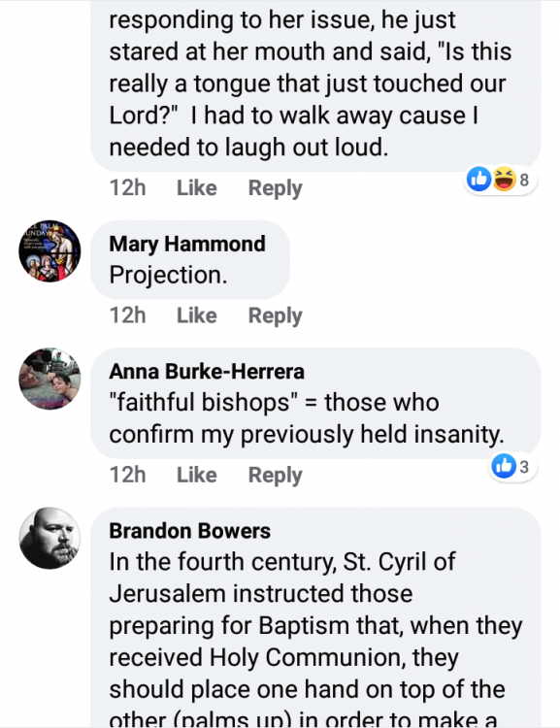This screenshot has height=728, width=560.
Task: Reply to Mary Hammond's comment
Action: (x=276, y=315)
